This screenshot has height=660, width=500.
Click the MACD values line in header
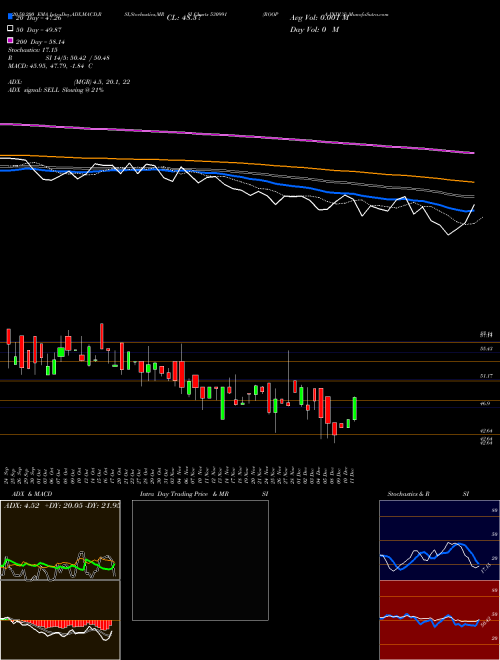(x=51, y=66)
